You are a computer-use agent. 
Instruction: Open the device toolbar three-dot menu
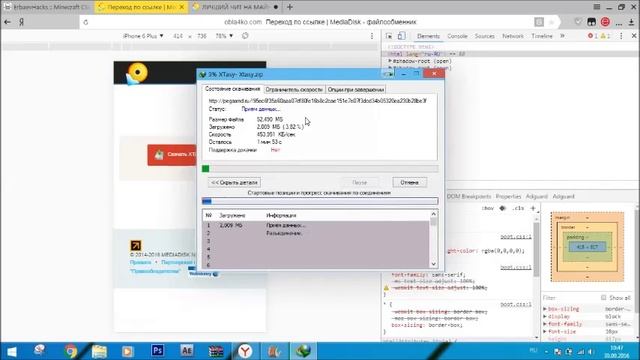click(x=372, y=36)
